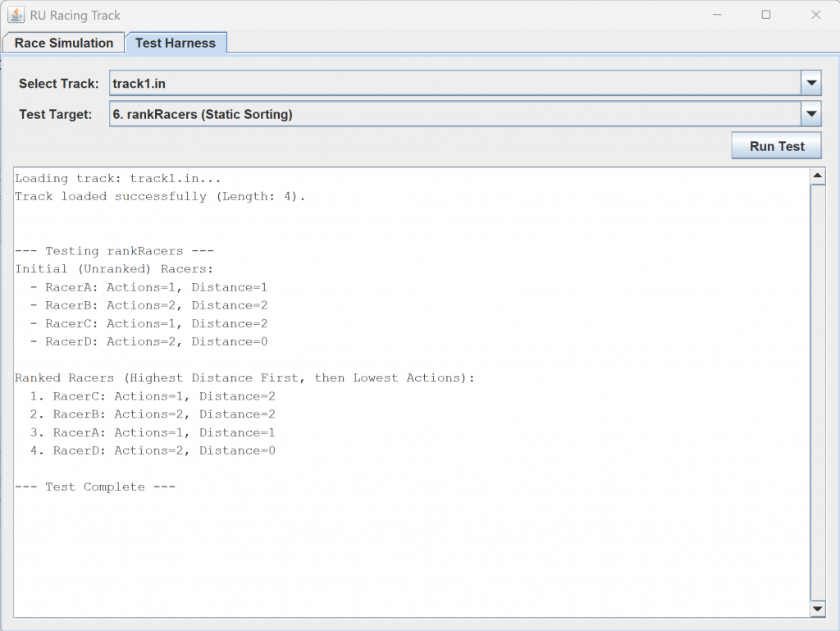Click '- RacerD: Actions=2, Distance=0' line

tap(148, 341)
